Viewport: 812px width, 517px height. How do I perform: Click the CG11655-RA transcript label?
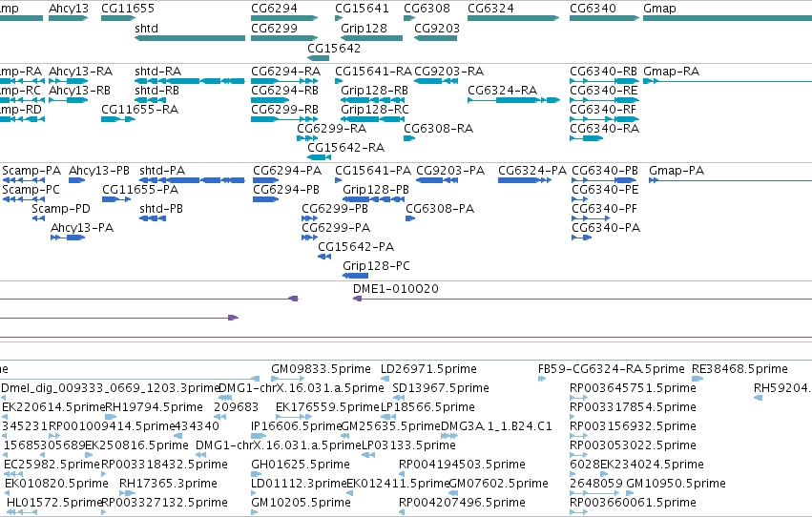tap(140, 109)
